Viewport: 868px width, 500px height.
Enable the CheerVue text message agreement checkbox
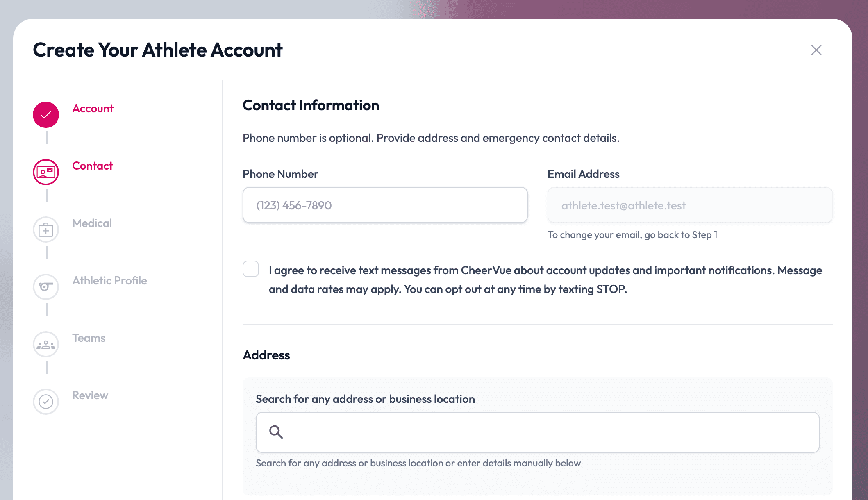tap(250, 269)
